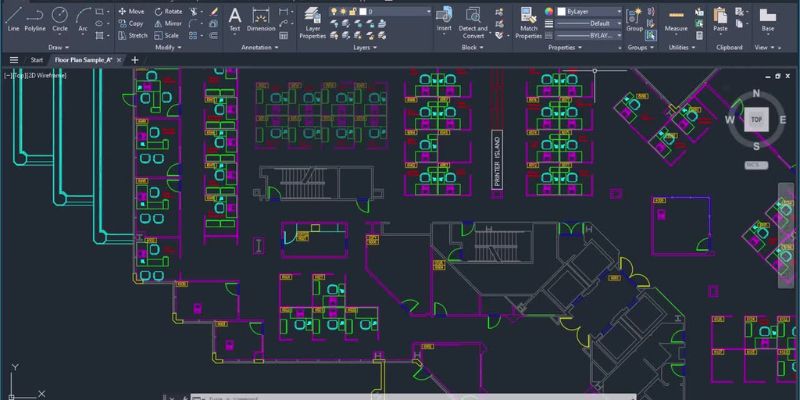The width and height of the screenshot is (800, 400).
Task: Switch to the Start tab
Action: 36,60
